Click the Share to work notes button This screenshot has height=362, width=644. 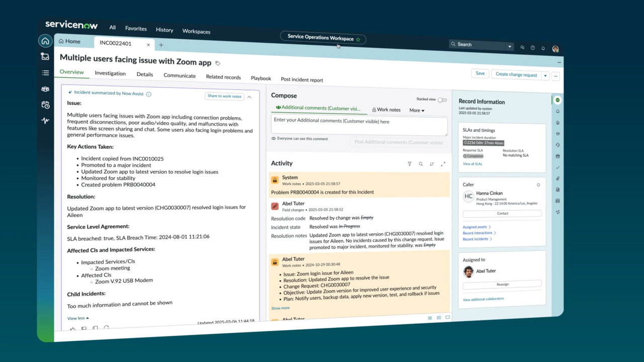coord(224,96)
